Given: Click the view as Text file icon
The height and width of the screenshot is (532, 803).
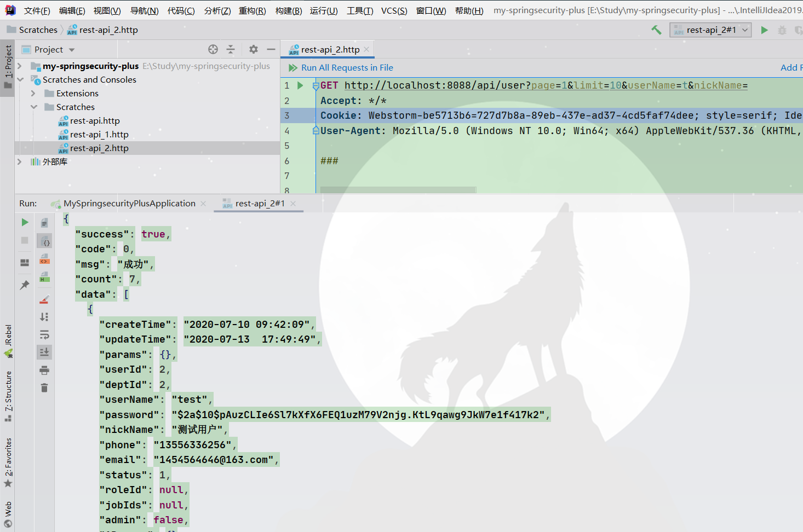Looking at the screenshot, I should [44, 222].
